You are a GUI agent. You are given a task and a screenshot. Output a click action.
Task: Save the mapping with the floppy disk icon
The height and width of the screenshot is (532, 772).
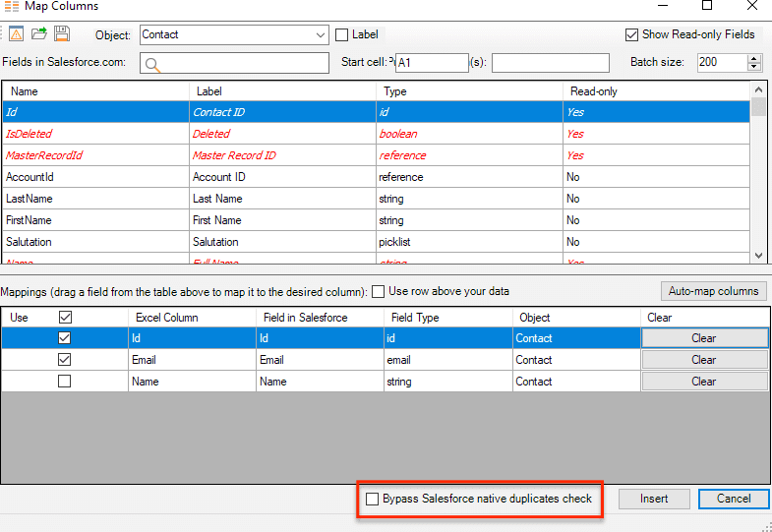click(x=61, y=34)
